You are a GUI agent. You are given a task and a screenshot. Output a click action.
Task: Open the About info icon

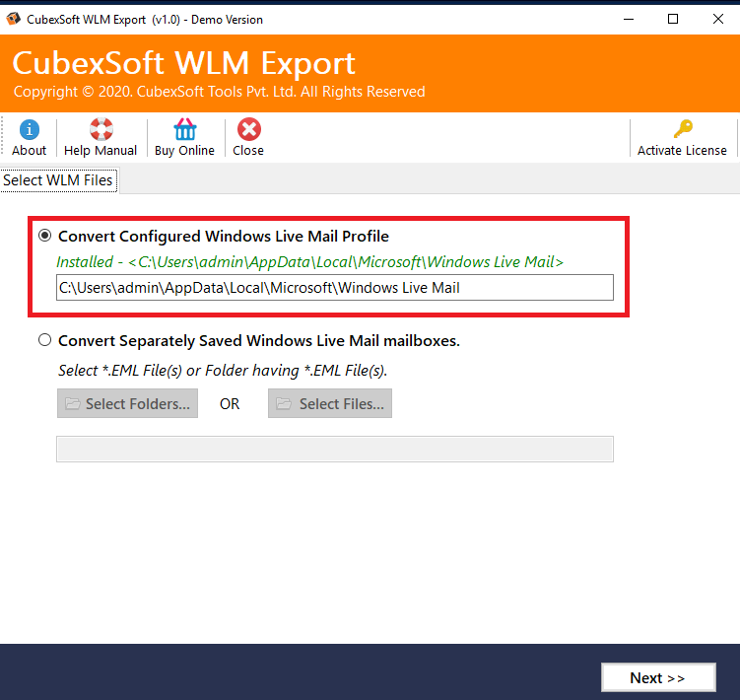click(30, 130)
